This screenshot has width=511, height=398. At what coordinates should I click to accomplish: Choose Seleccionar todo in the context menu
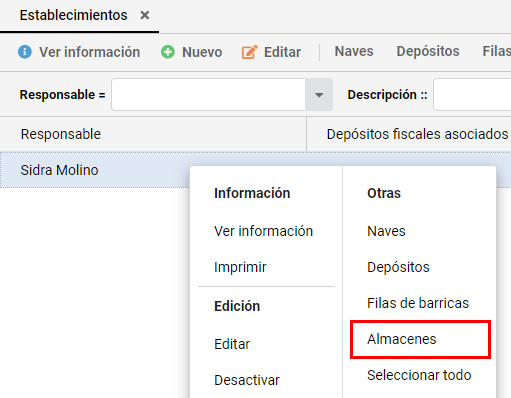point(419,375)
